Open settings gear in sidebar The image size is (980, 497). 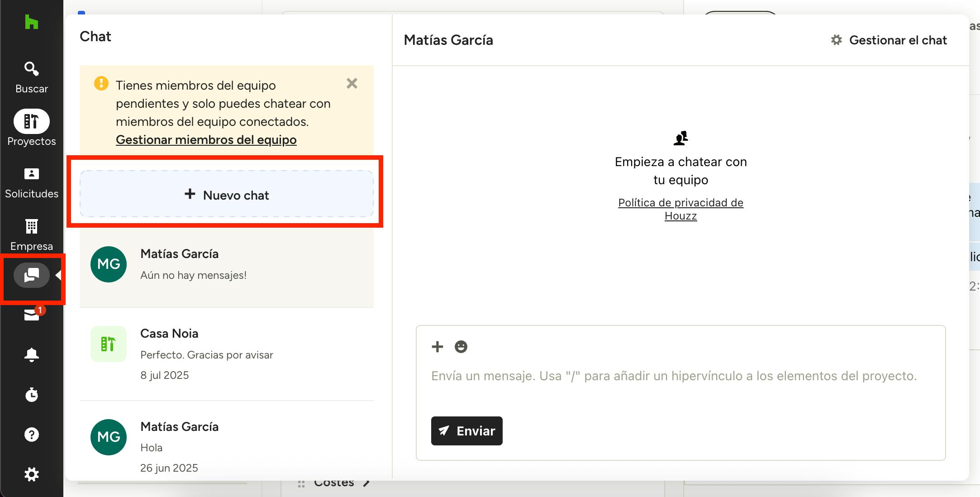tap(32, 474)
